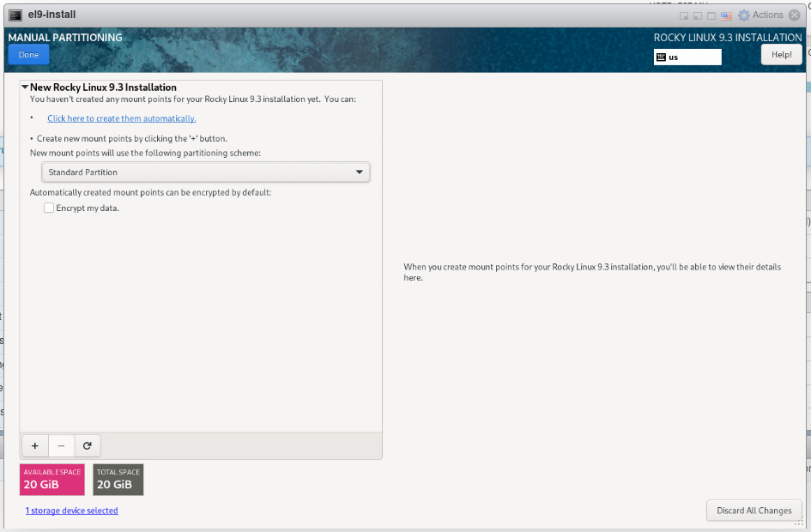The image size is (811, 532).
Task: Open the Standard Partition scheme dropdown
Action: pos(206,172)
